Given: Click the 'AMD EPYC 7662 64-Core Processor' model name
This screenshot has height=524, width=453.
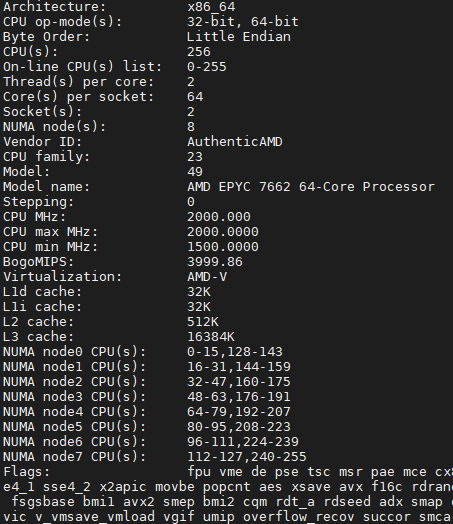Looking at the screenshot, I should click(x=311, y=187).
